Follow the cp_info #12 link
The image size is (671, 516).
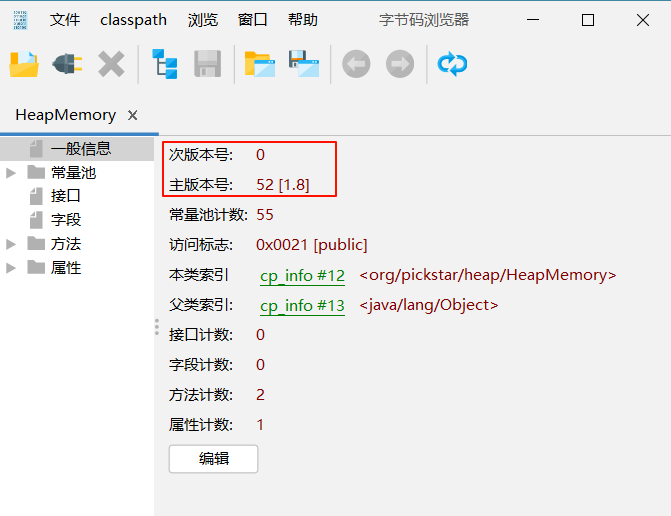click(x=302, y=276)
